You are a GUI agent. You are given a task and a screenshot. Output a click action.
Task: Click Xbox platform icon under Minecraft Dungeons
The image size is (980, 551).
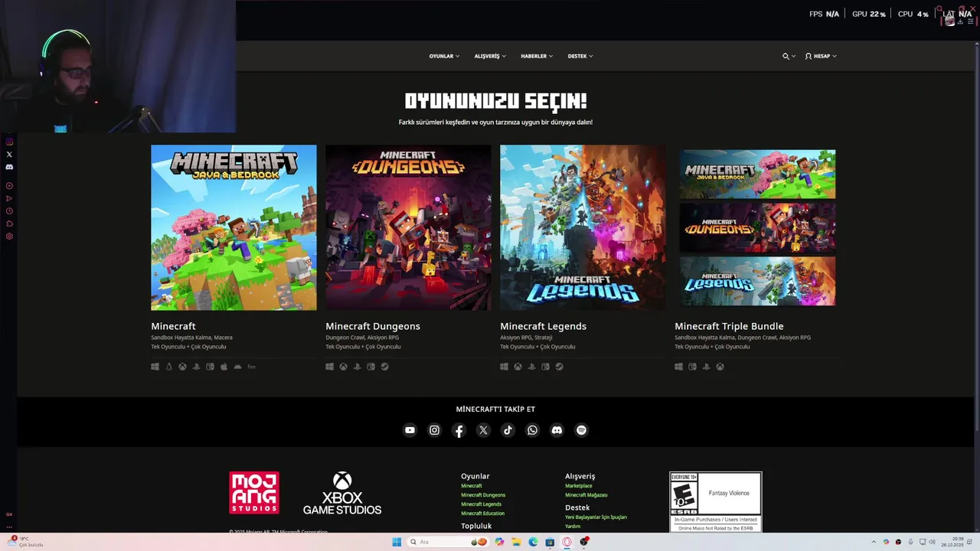[343, 367]
